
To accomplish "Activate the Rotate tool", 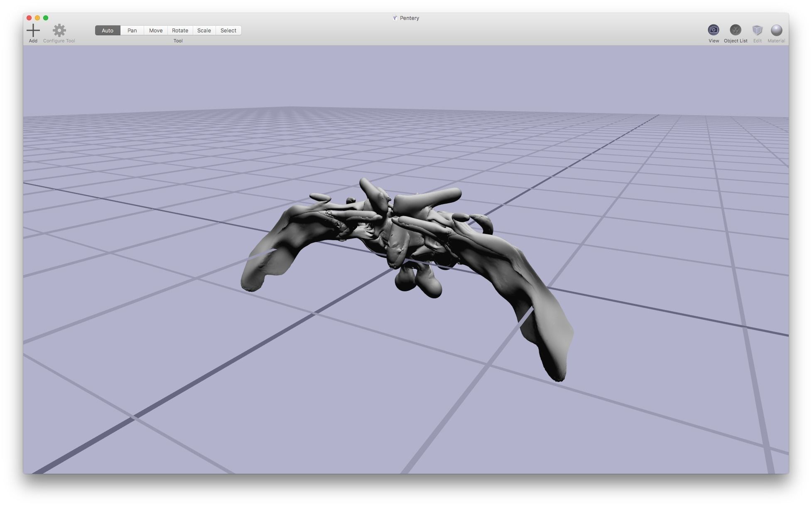I will [180, 30].
